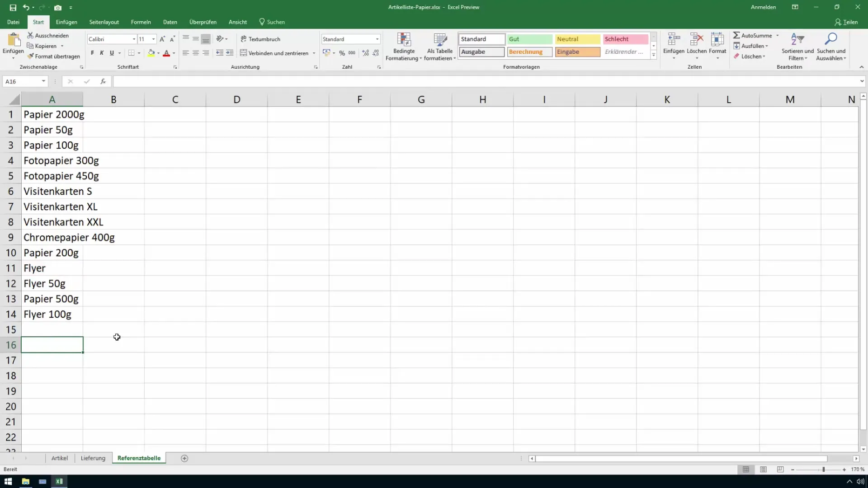The height and width of the screenshot is (488, 868).
Task: Cut selection with Ausschneiden
Action: tap(48, 35)
